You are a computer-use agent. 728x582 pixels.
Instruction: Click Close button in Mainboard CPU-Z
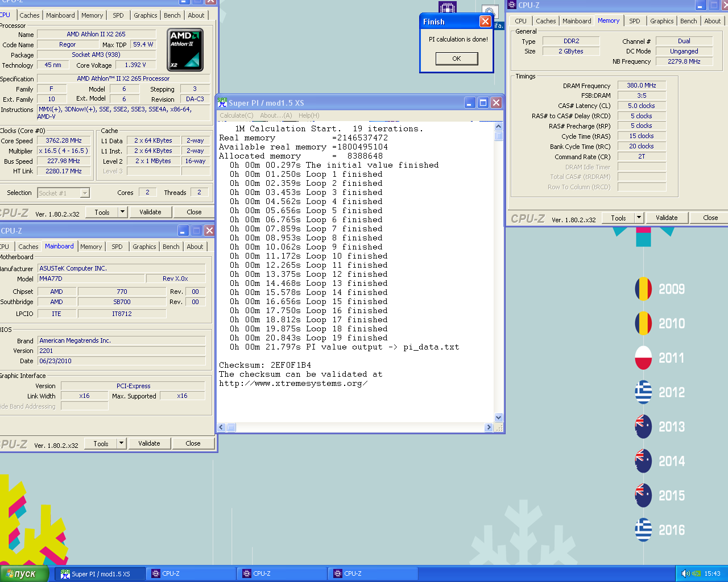[193, 443]
